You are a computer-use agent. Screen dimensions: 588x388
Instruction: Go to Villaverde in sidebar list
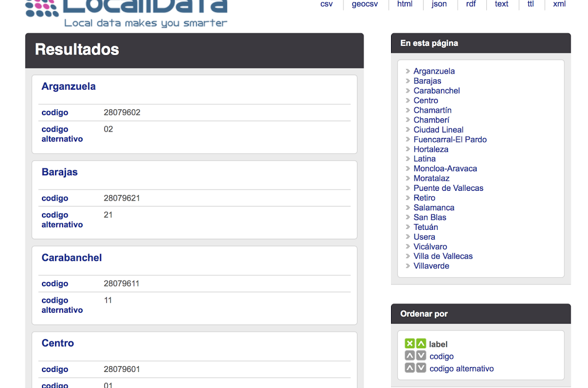[x=431, y=266]
